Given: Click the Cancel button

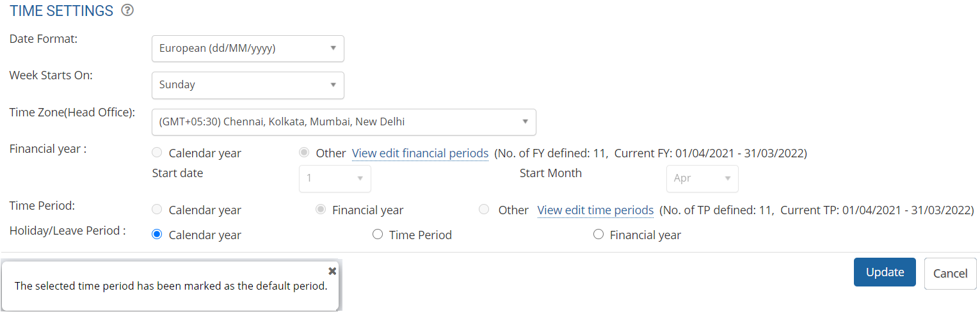Looking at the screenshot, I should pos(950,274).
